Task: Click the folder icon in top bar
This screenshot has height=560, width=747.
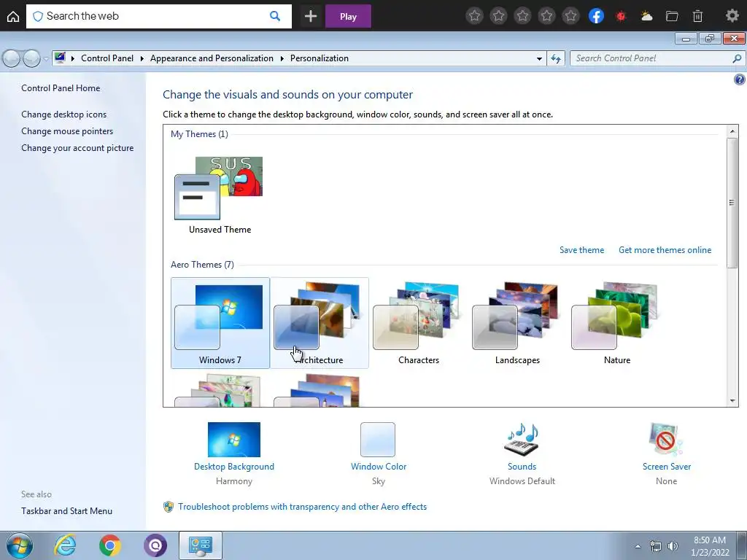Action: point(672,16)
